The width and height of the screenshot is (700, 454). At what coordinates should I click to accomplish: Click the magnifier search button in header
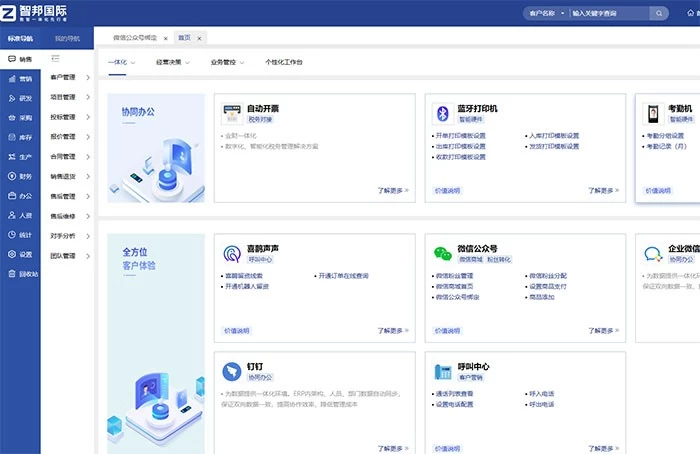(659, 14)
